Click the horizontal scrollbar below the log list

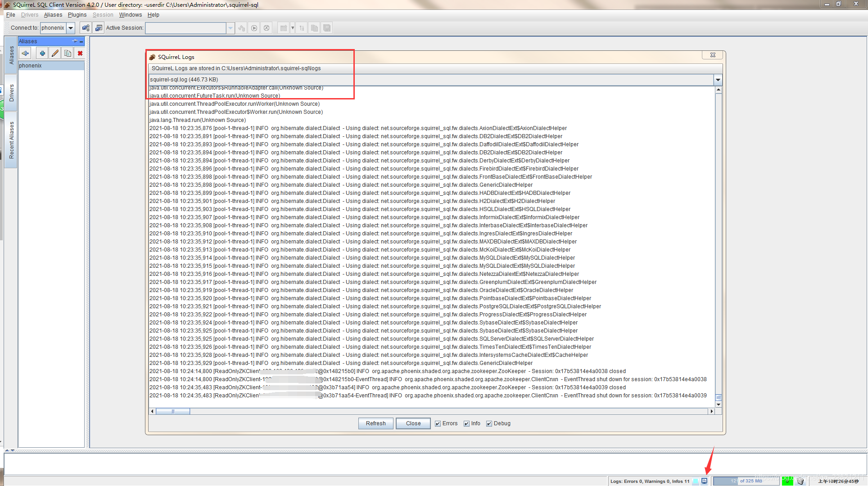point(173,411)
